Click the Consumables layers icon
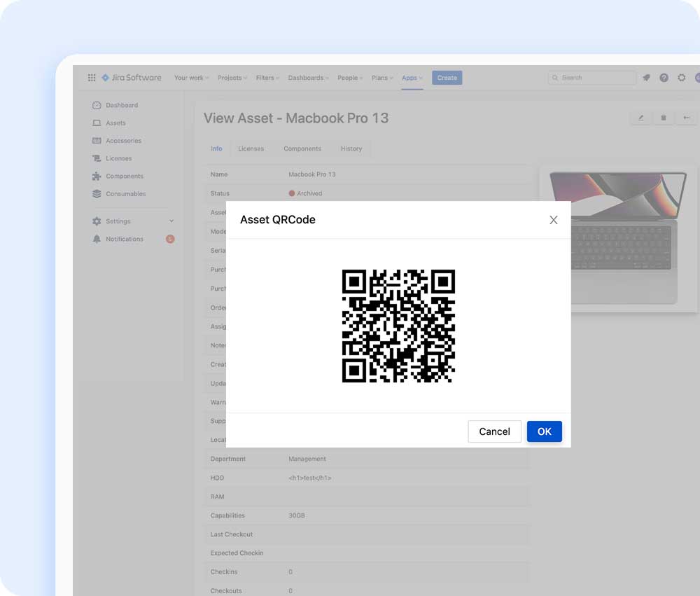The image size is (700, 596). click(97, 194)
